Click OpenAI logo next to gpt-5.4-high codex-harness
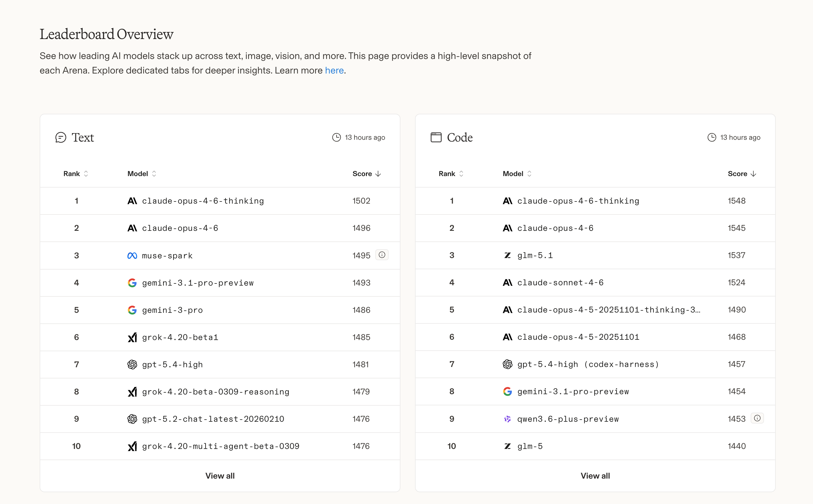This screenshot has height=504, width=813. coord(507,364)
